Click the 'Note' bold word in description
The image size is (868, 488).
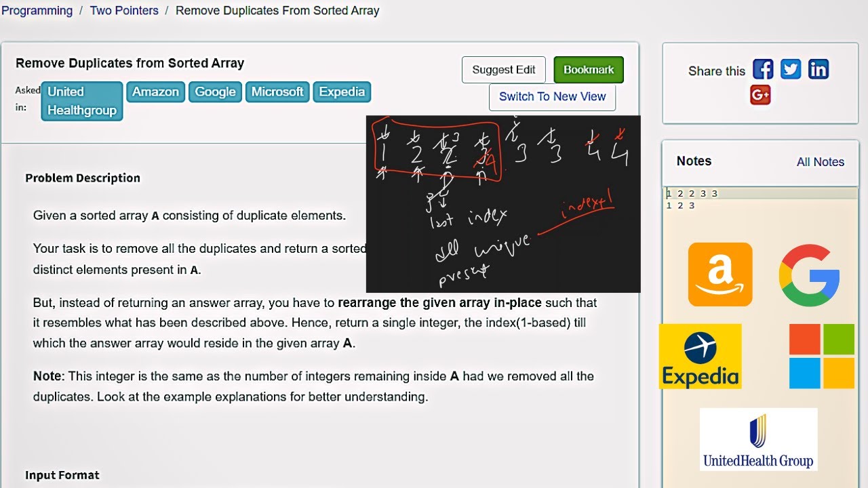click(47, 376)
